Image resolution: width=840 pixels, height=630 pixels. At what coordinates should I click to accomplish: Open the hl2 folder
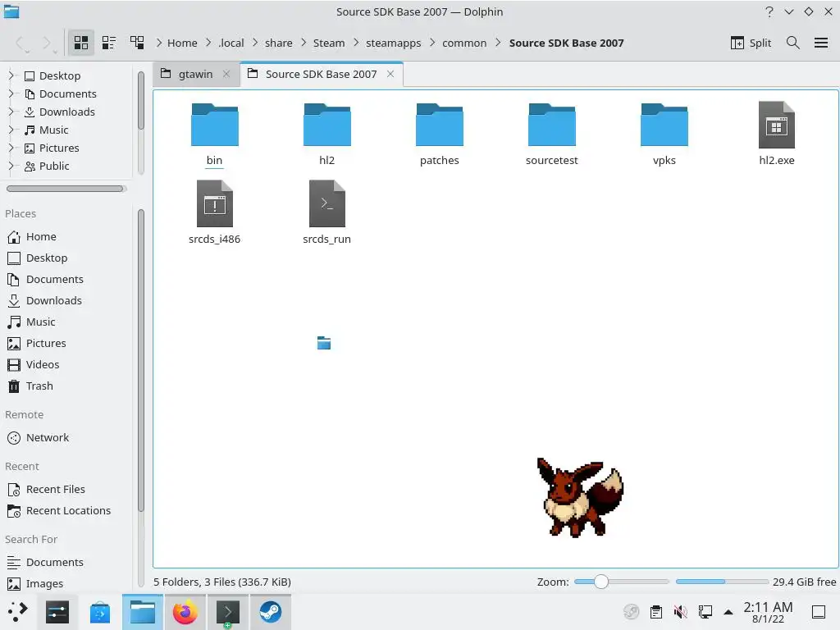[x=326, y=134]
